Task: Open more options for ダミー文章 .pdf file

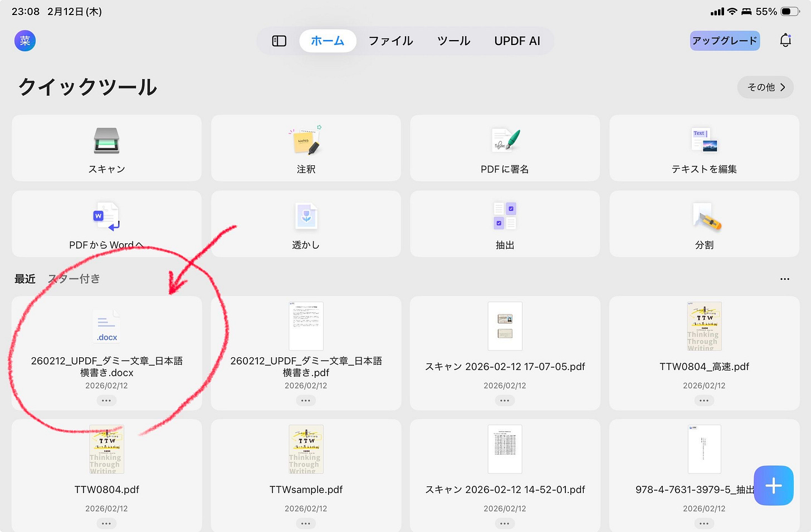Action: 306,400
